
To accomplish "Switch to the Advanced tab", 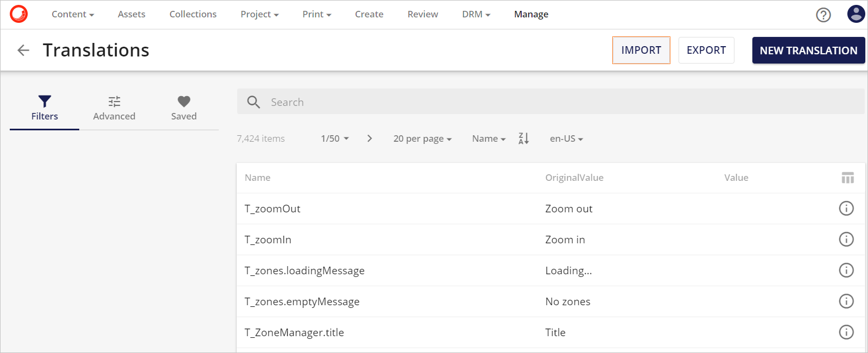I will [114, 109].
